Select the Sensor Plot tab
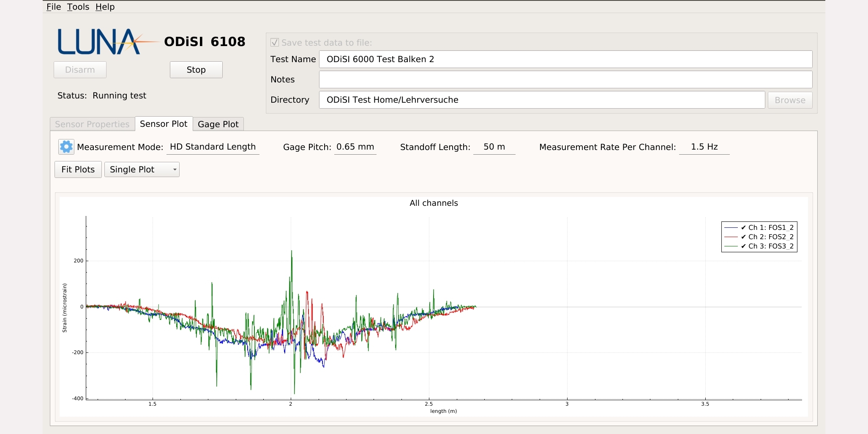 [164, 124]
